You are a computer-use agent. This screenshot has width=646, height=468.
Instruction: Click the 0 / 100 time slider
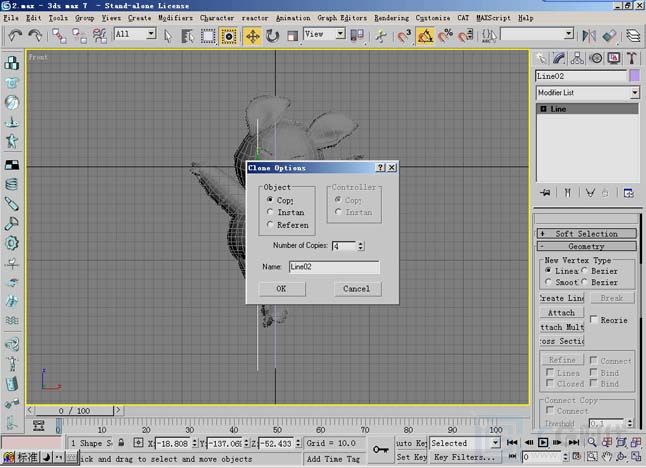74,410
